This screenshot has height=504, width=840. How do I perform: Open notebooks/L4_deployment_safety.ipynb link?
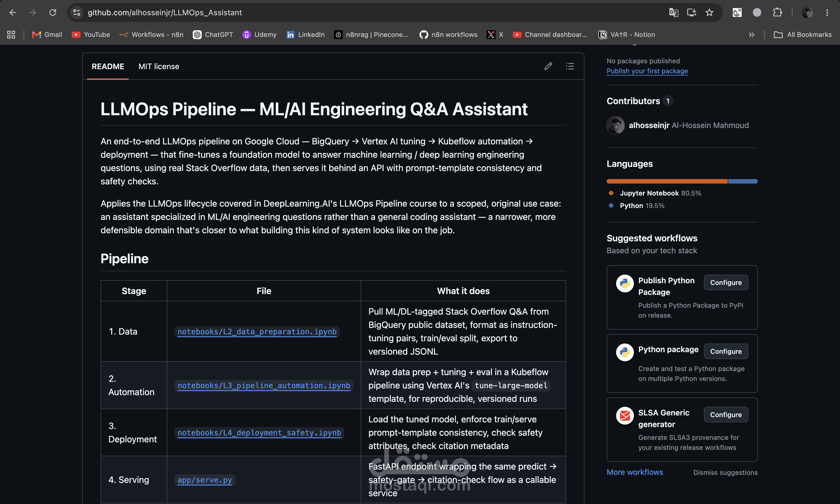point(259,433)
